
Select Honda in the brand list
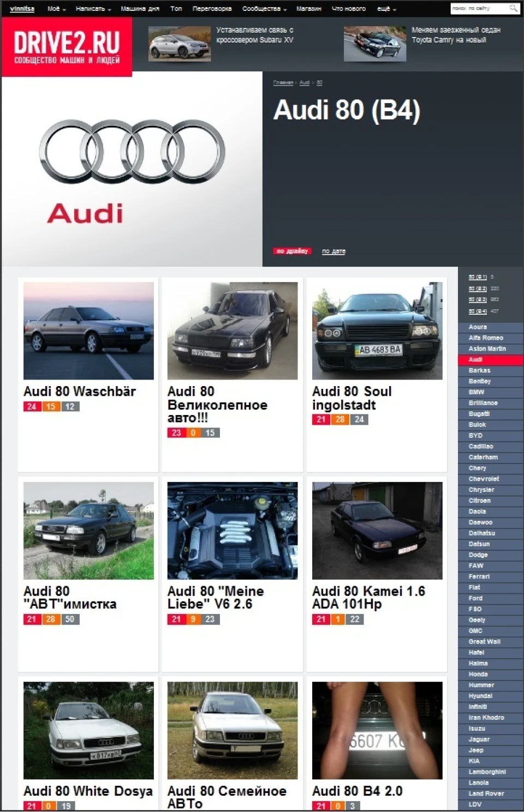[491, 675]
